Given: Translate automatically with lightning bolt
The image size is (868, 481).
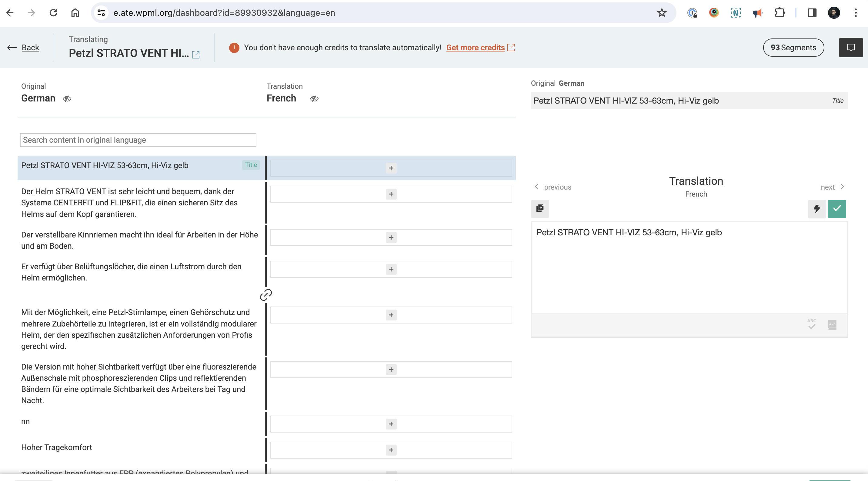Looking at the screenshot, I should 817,209.
